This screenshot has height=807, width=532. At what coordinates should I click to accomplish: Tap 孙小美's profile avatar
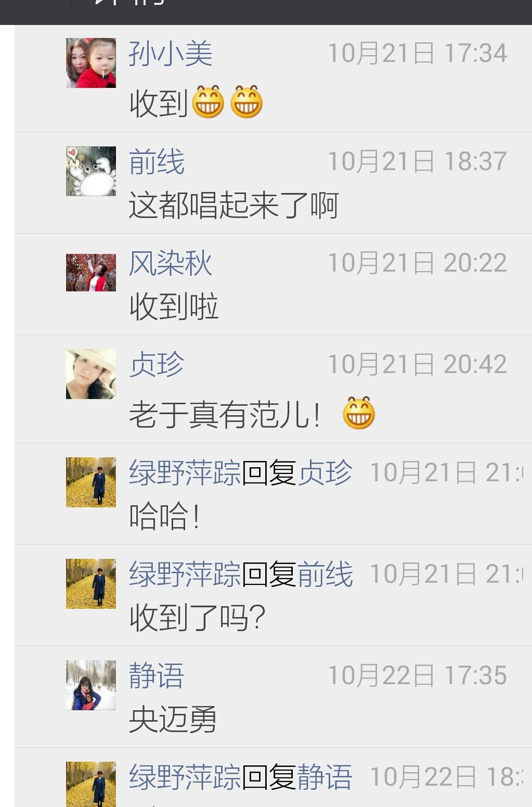[x=91, y=63]
